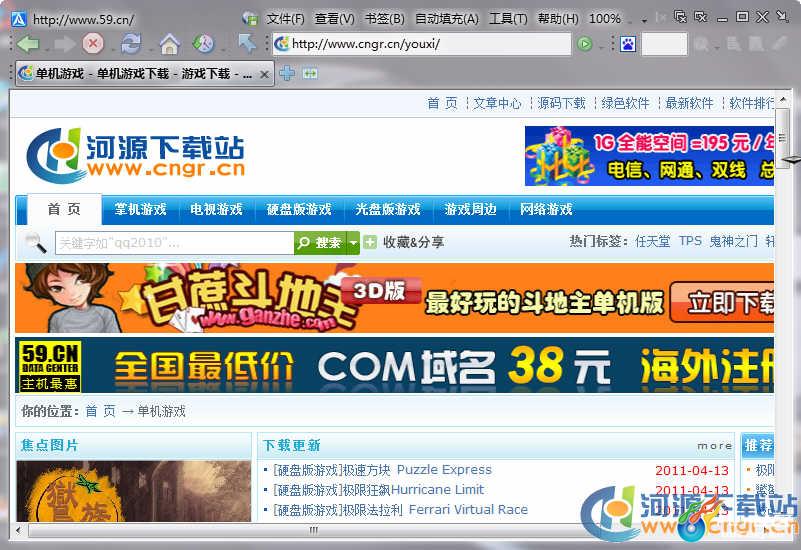Click the pencil highlight icon on toolbar

[x=780, y=43]
